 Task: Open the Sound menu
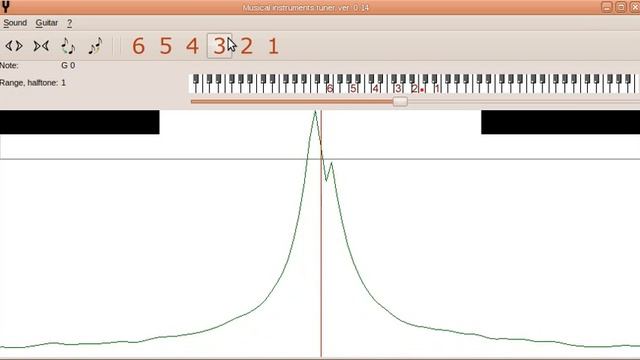[15, 23]
